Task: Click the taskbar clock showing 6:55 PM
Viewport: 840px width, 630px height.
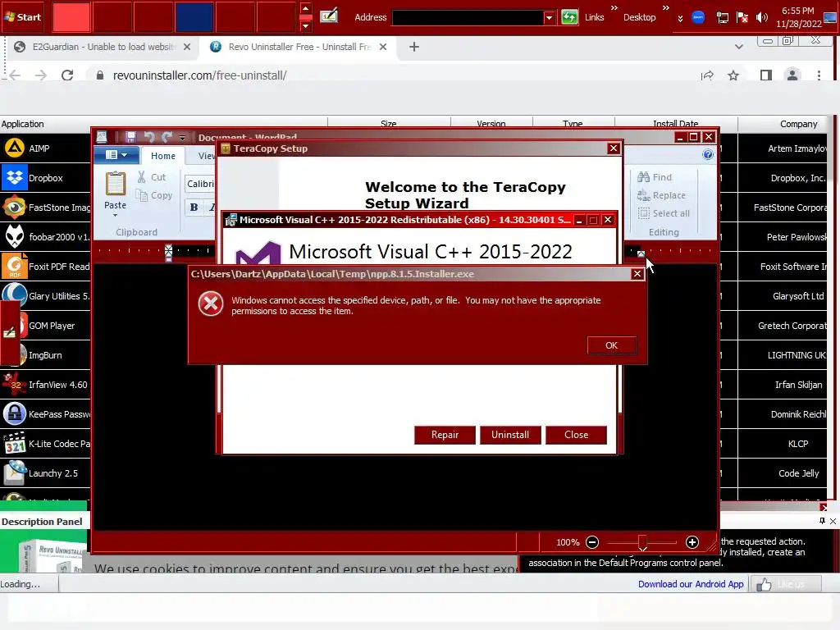Action: tap(798, 17)
